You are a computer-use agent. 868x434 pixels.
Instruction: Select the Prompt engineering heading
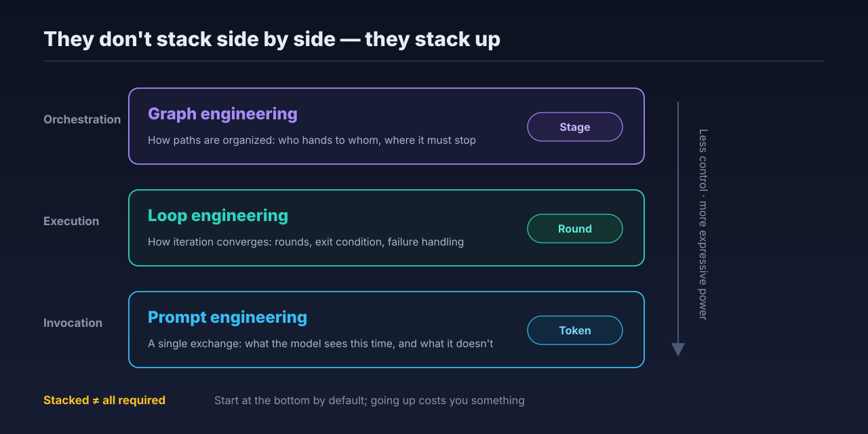pos(227,317)
